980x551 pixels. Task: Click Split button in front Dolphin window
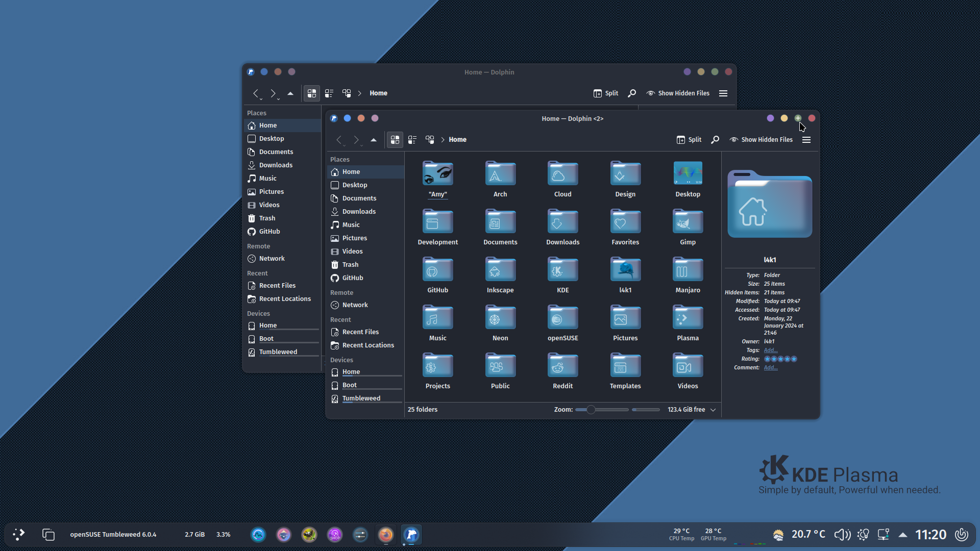(689, 140)
